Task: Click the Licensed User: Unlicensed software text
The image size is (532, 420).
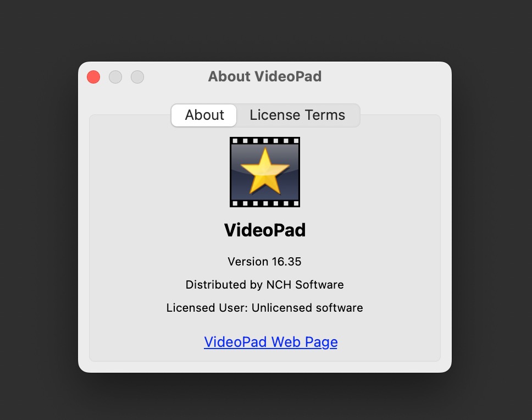Action: pos(265,308)
